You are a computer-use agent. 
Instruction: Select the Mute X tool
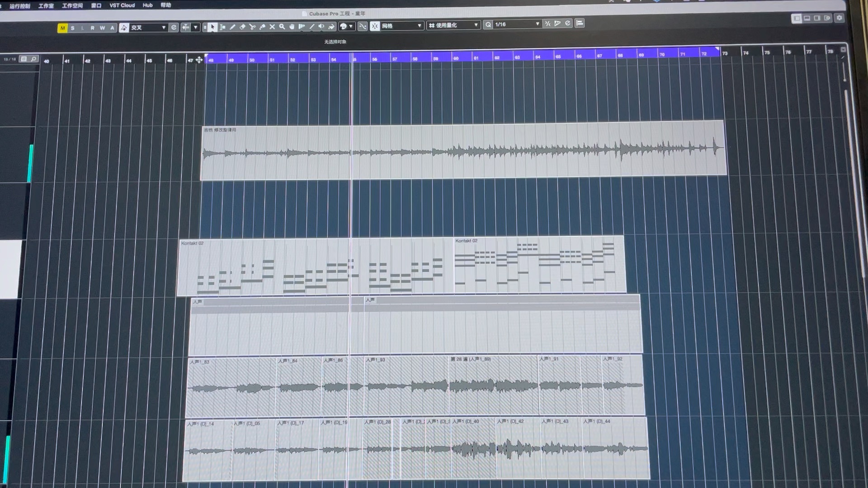point(272,27)
